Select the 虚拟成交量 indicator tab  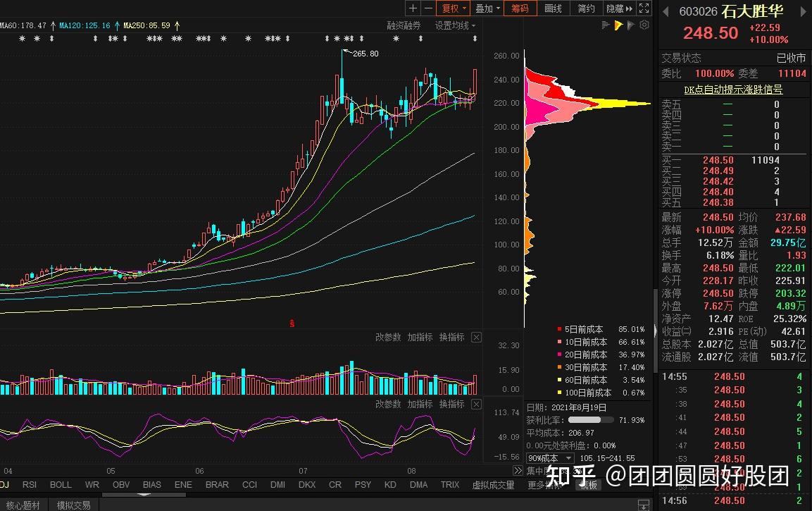coord(494,485)
